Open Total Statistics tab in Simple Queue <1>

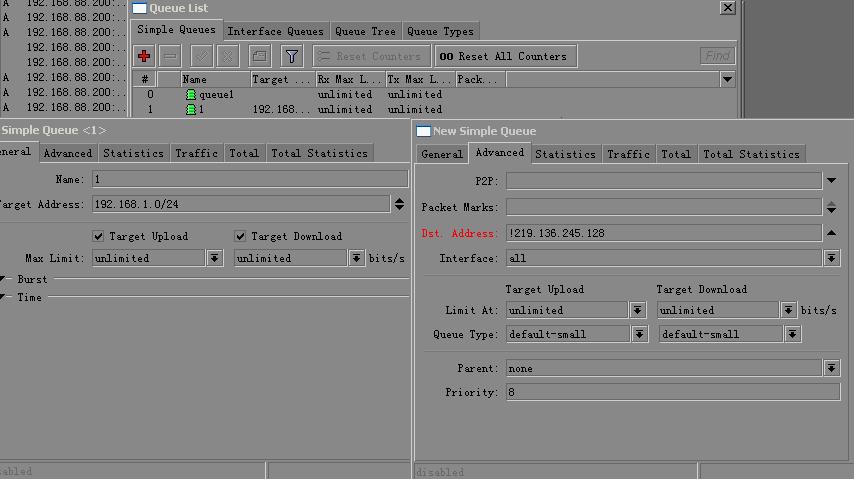tap(320, 154)
